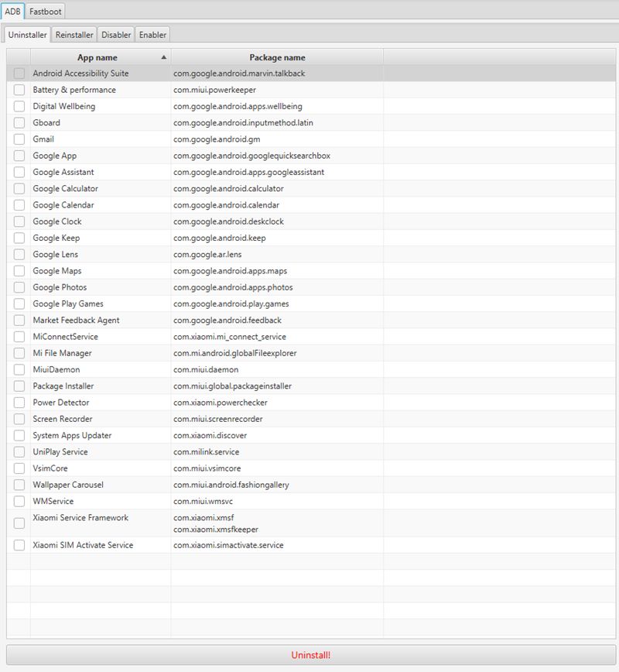Tick the Gmail checkbox
This screenshot has width=619, height=672.
click(19, 139)
